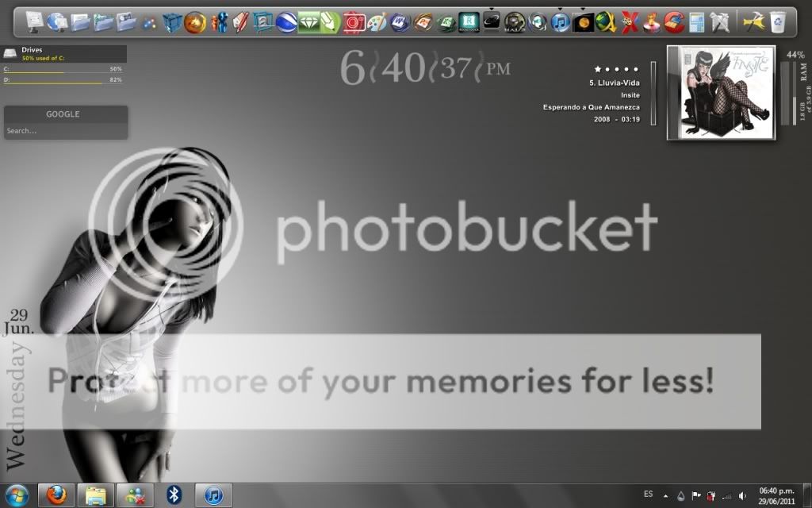This screenshot has width=812, height=508.
Task: Open the My Computer dock icon
Action: coord(35,22)
